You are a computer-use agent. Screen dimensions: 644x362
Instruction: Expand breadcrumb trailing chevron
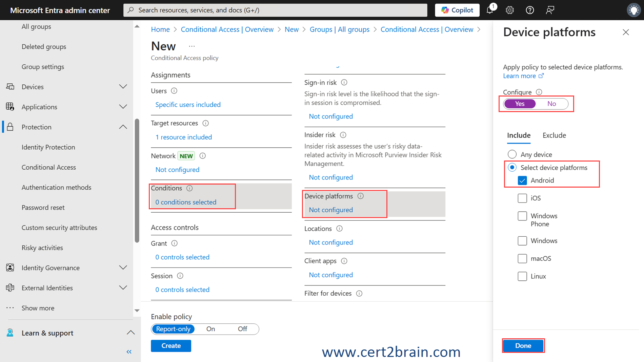[x=479, y=29]
